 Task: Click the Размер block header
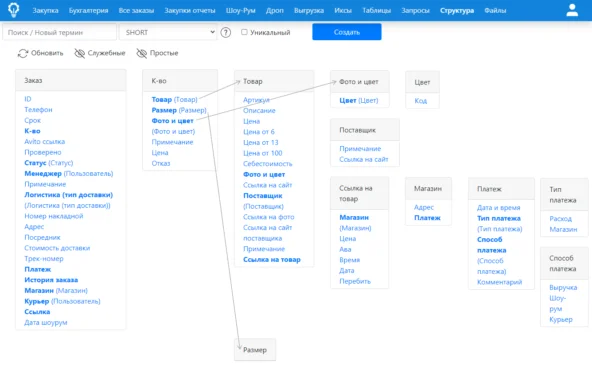click(x=255, y=350)
